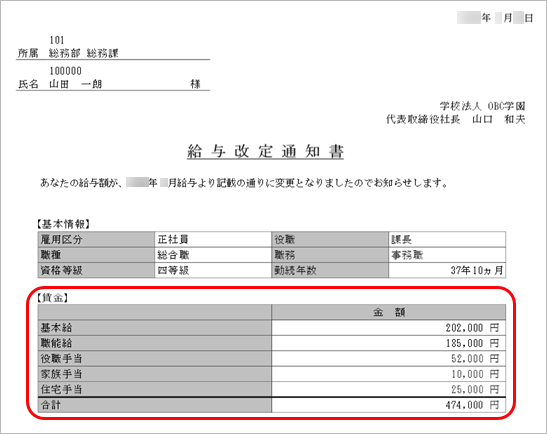
Task: Select the 四等級 cell
Action: 213,270
